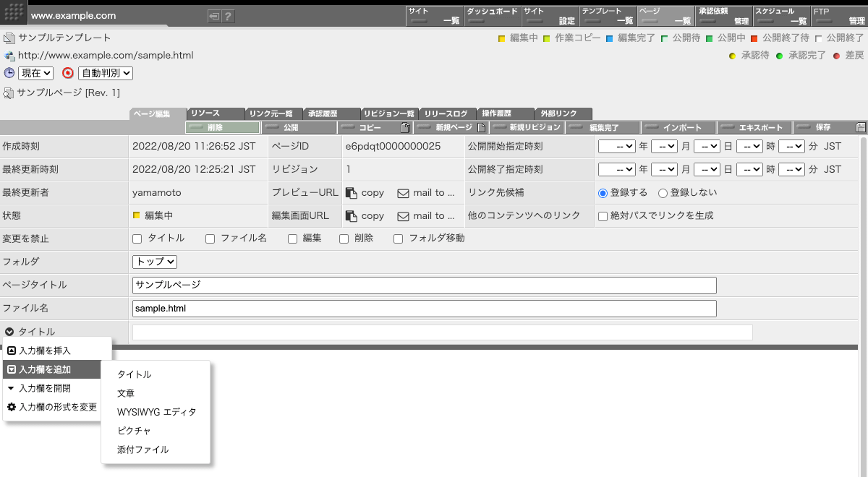868x477 pixels.
Task: Check the 絶対パスでリンクを生成 checkbox
Action: point(603,215)
